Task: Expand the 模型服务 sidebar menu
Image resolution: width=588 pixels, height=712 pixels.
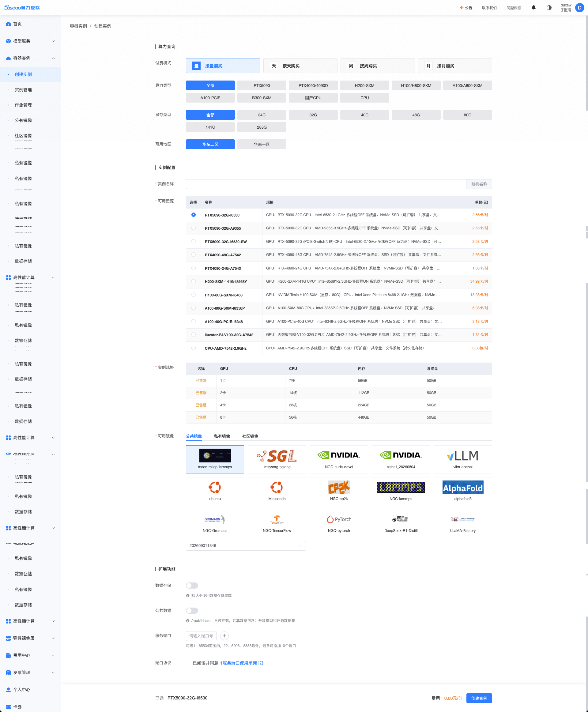Action: tap(31, 41)
